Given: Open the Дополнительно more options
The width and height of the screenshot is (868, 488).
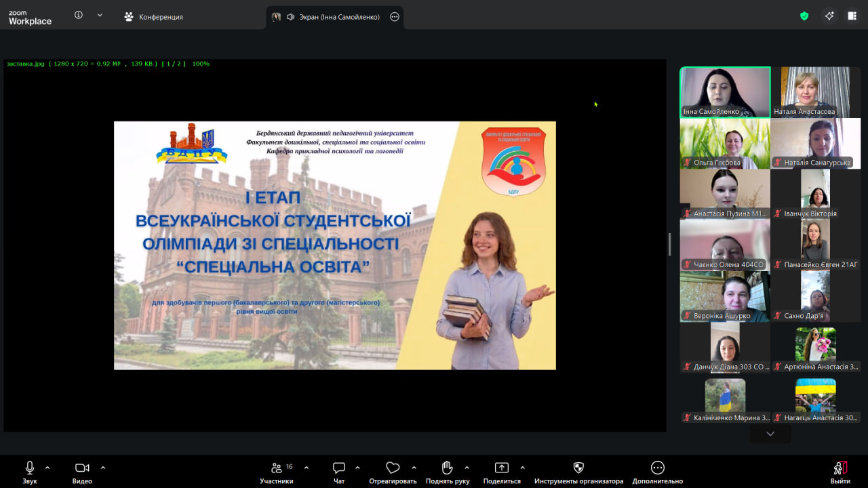Looking at the screenshot, I should tap(657, 472).
